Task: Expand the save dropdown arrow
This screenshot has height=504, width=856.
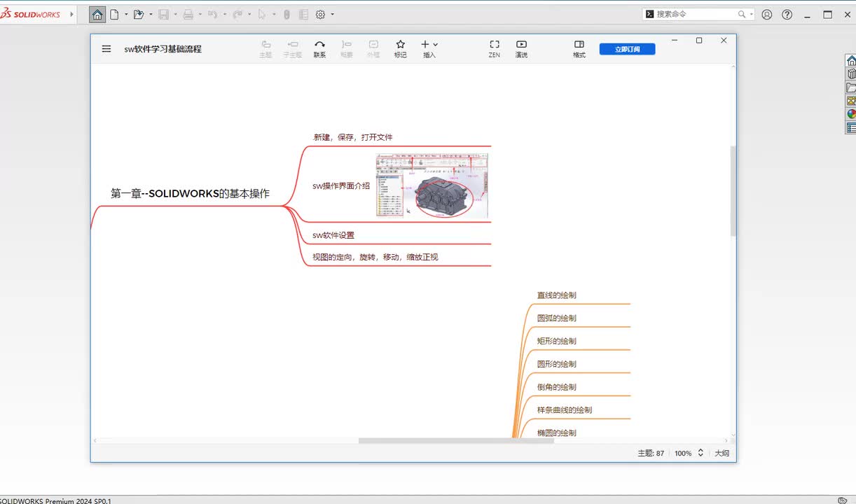Action: (175, 14)
